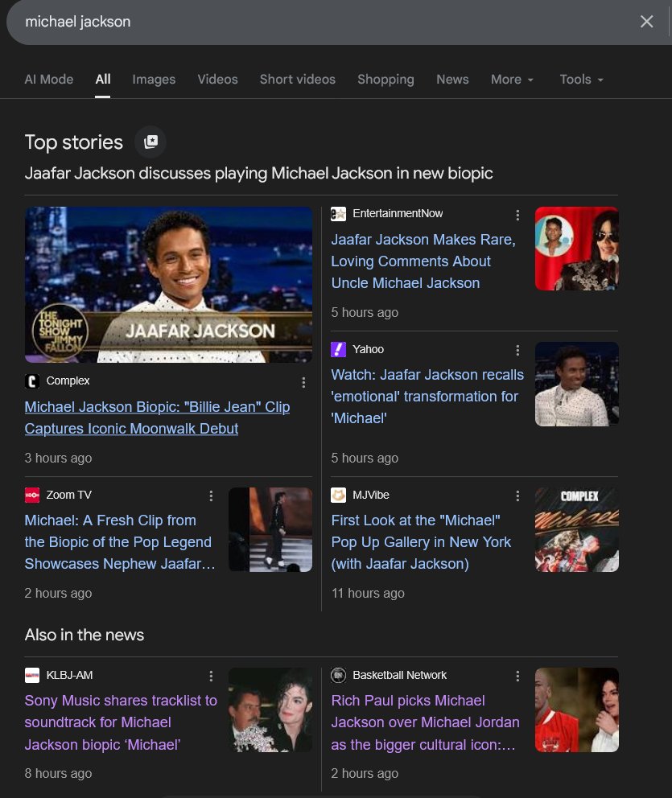Open 'Watch: Jaafar Jackson recalls emotional transformation' article
Screen dimensions: 672x798
pyautogui.click(x=427, y=397)
